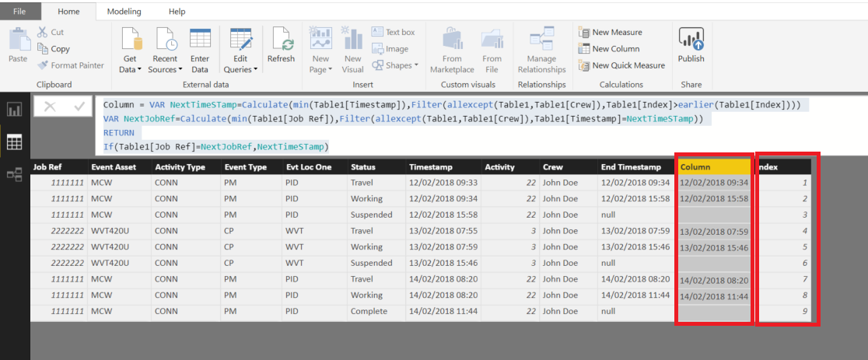Image resolution: width=868 pixels, height=360 pixels.
Task: Refresh the data
Action: pos(282,45)
